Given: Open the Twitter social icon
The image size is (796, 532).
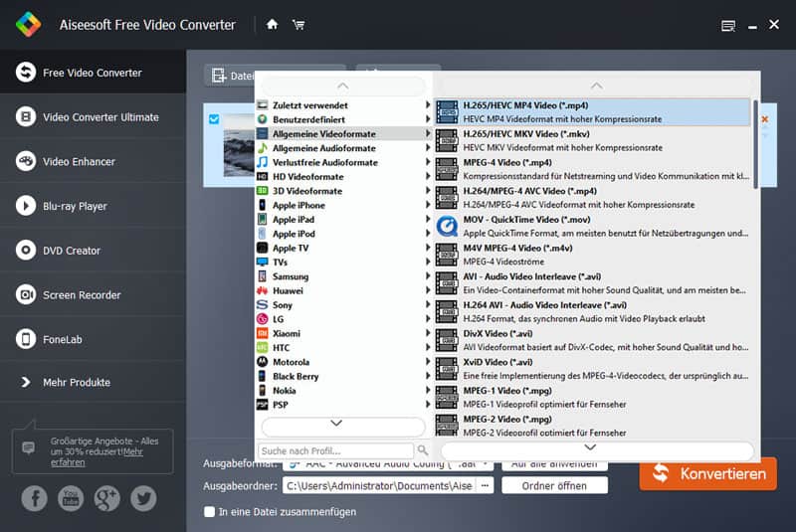Looking at the screenshot, I should click(x=143, y=498).
